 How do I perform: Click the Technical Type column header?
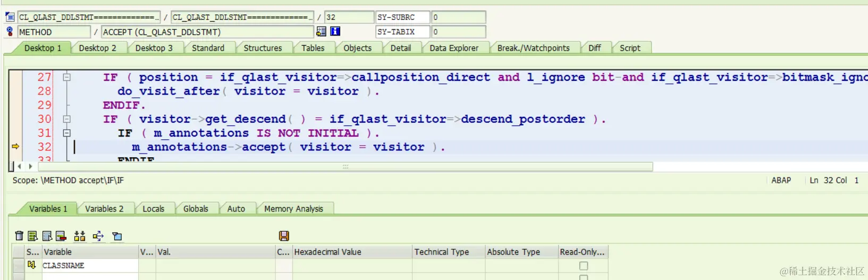(x=449, y=252)
